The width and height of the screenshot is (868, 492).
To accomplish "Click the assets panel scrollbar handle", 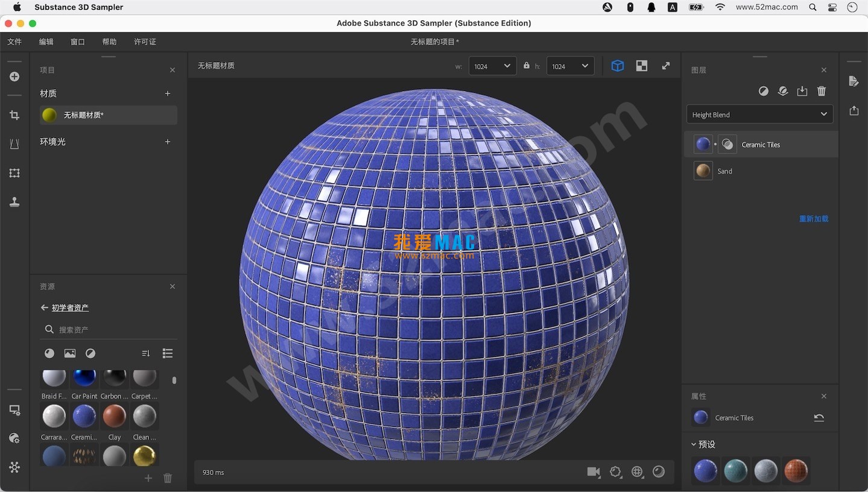I will pyautogui.click(x=174, y=380).
